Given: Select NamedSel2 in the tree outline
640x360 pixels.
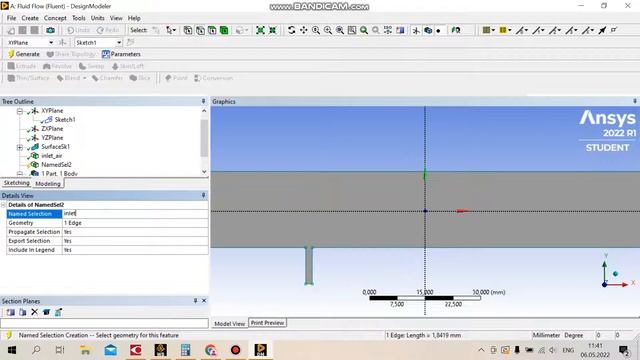Looking at the screenshot, I should click(x=56, y=164).
